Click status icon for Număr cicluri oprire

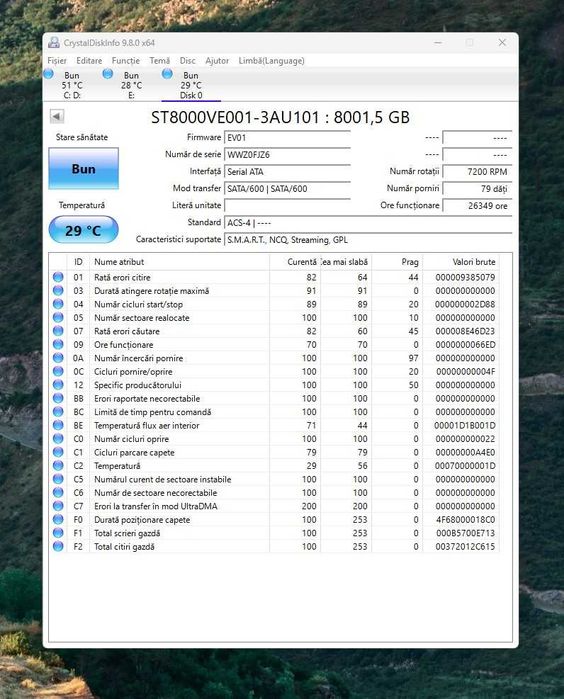58,439
